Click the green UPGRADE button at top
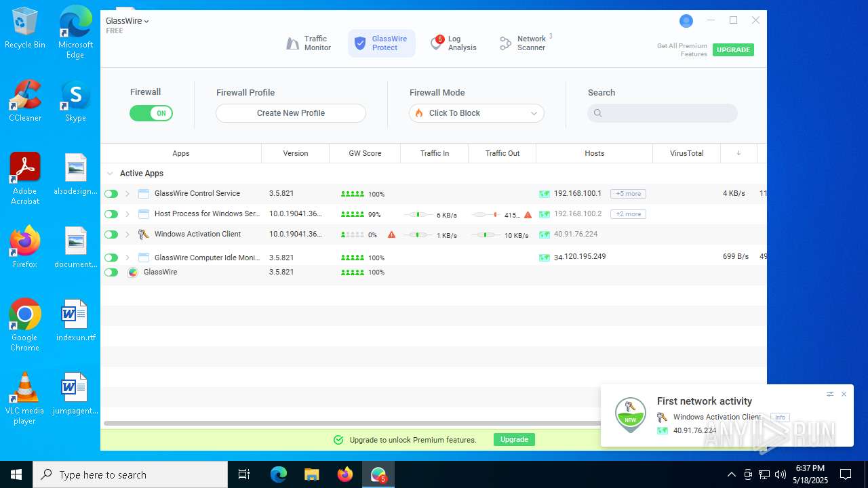The width and height of the screenshot is (868, 488). [x=733, y=50]
